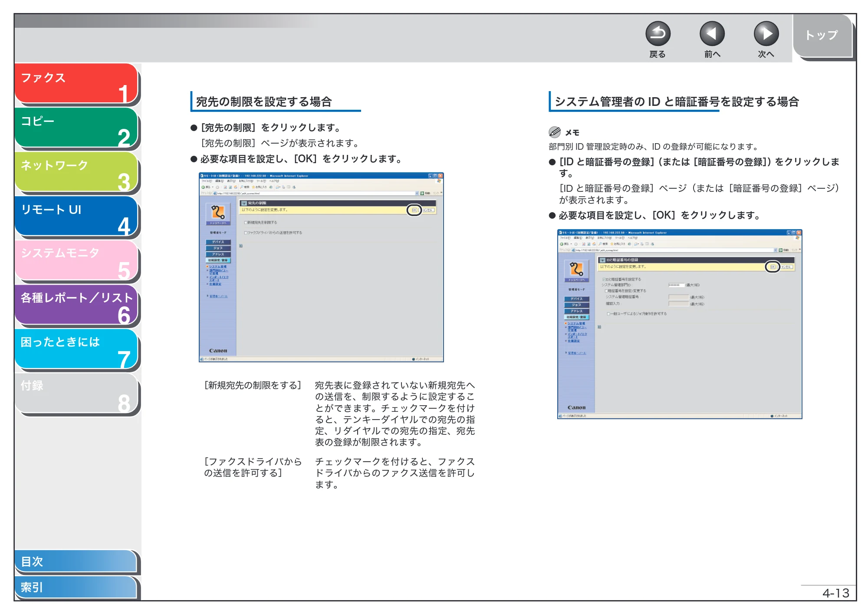Open chapter 4 リモート UI tab
Screen dimensions: 868x614
pos(76,217)
